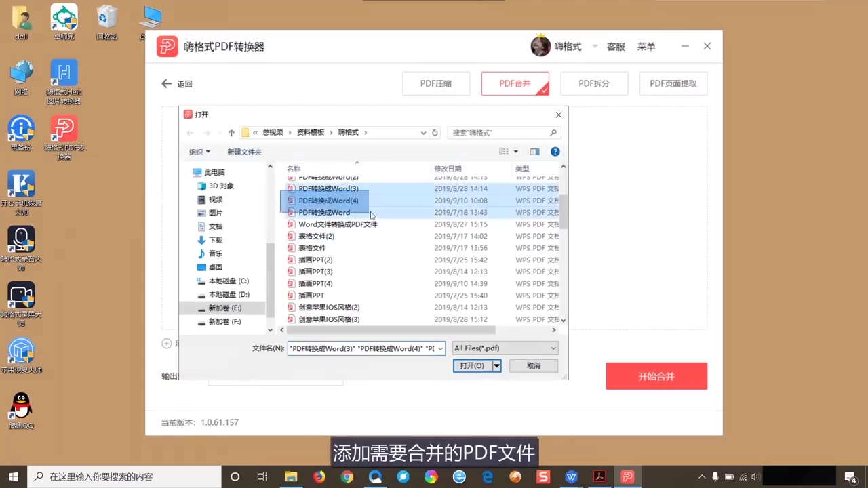Open the 客服 menu item
Image resolution: width=868 pixels, height=488 pixels.
[x=616, y=47]
